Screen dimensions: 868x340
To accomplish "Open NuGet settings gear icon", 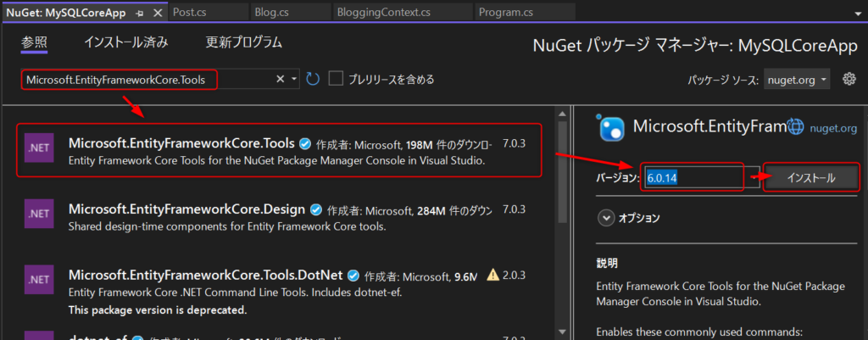I will point(849,80).
